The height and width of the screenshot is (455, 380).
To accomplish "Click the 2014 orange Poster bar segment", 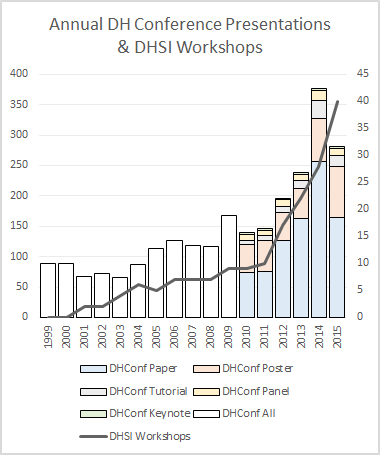I will [x=319, y=140].
